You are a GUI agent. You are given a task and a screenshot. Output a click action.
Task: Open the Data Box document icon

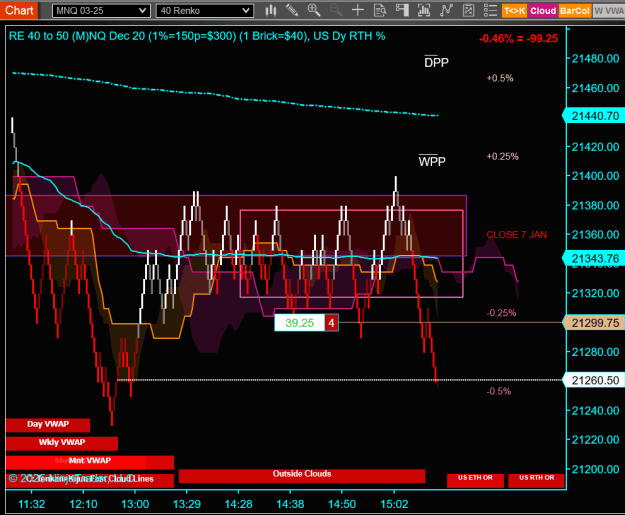pyautogui.click(x=380, y=10)
